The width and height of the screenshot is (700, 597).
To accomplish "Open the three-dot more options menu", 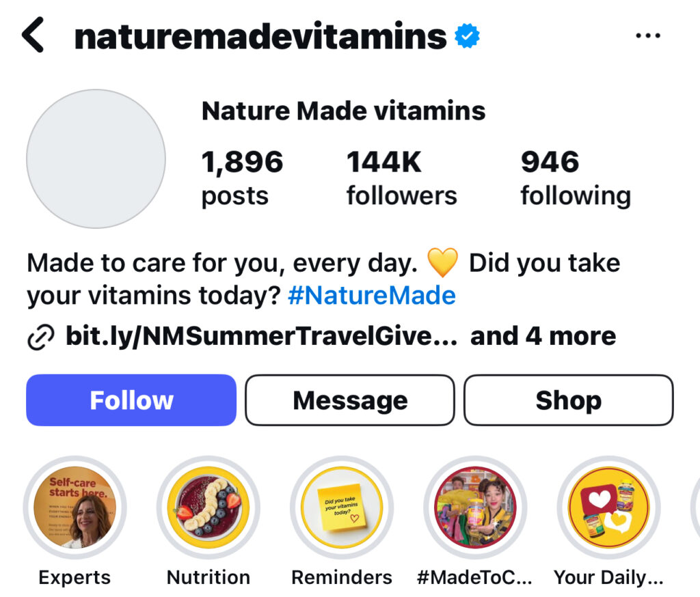I will pyautogui.click(x=647, y=36).
